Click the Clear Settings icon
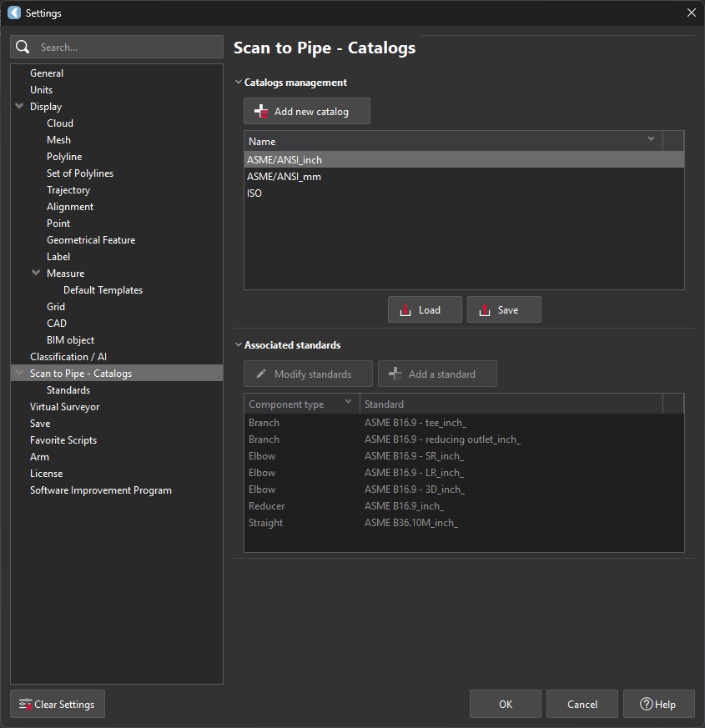This screenshot has height=728, width=705. tap(25, 705)
